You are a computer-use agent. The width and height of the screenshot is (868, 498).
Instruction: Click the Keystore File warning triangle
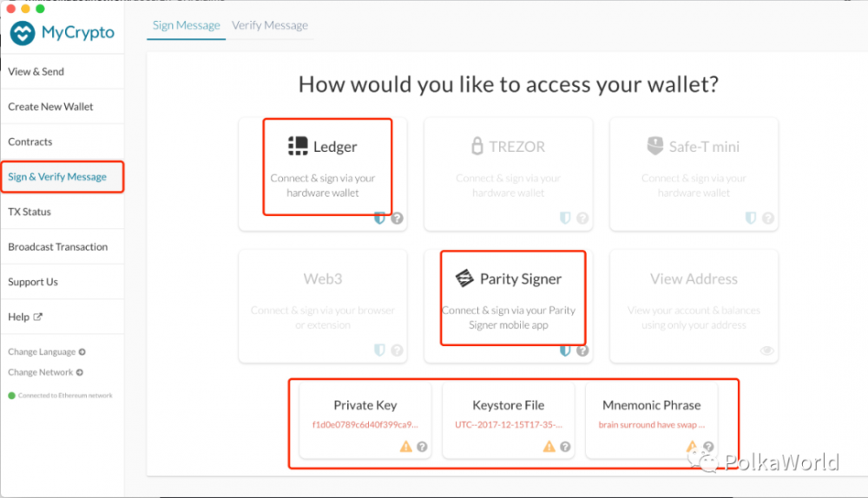tap(549, 447)
